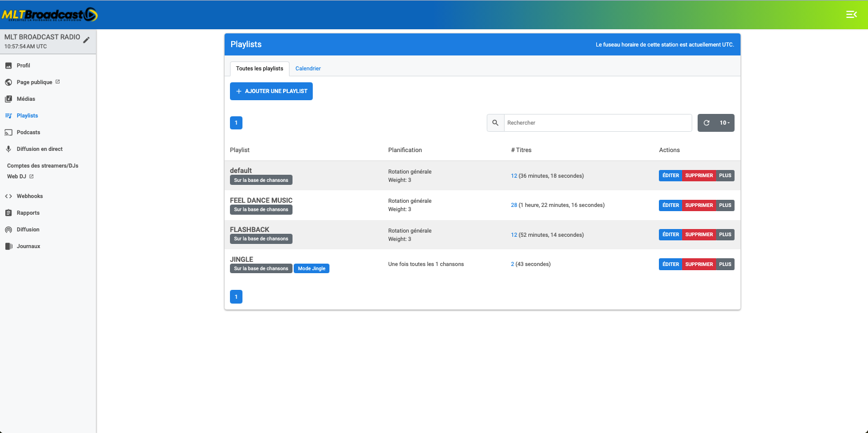868x433 pixels.
Task: Open Rapports from the sidebar
Action: [28, 213]
